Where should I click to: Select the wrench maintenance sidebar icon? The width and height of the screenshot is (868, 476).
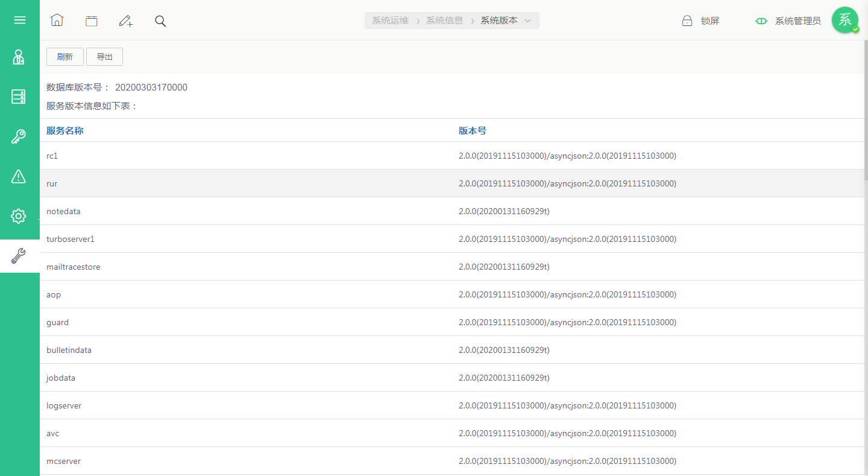point(19,256)
